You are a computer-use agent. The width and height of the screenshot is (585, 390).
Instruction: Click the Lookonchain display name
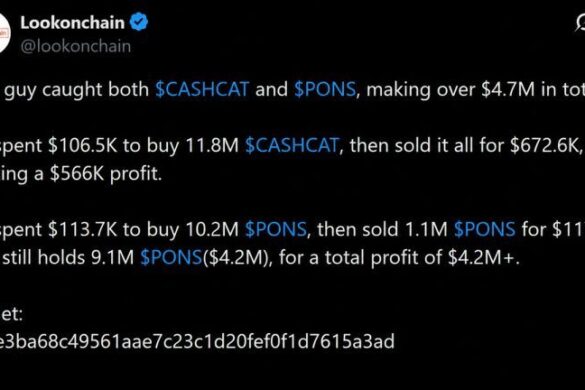click(72, 23)
